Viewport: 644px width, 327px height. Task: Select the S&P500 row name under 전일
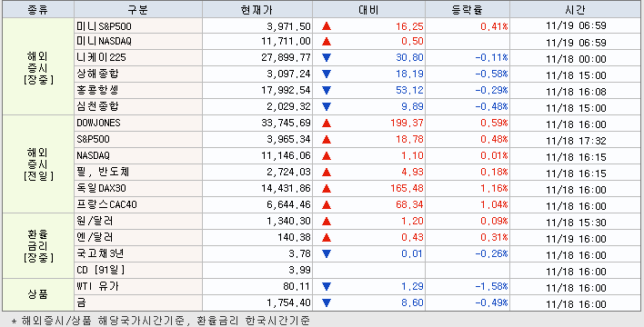coord(93,139)
